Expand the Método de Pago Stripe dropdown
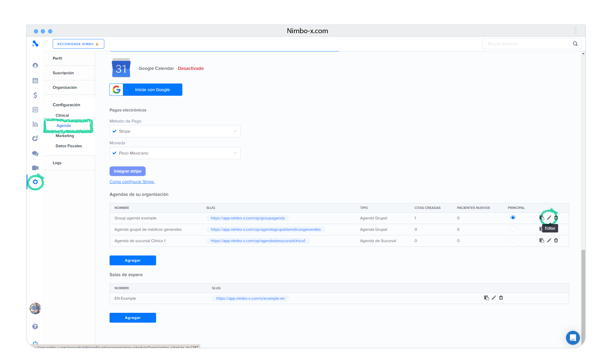612x364 pixels. point(175,131)
